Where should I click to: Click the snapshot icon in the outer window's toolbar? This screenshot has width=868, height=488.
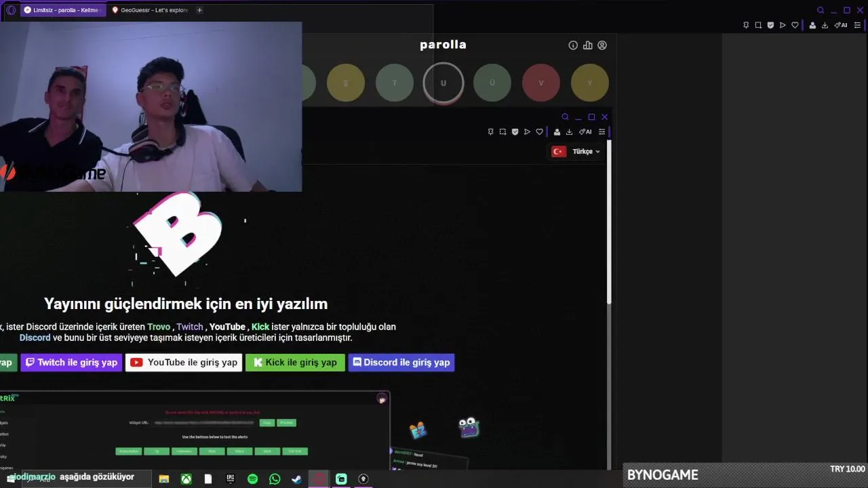tap(758, 25)
